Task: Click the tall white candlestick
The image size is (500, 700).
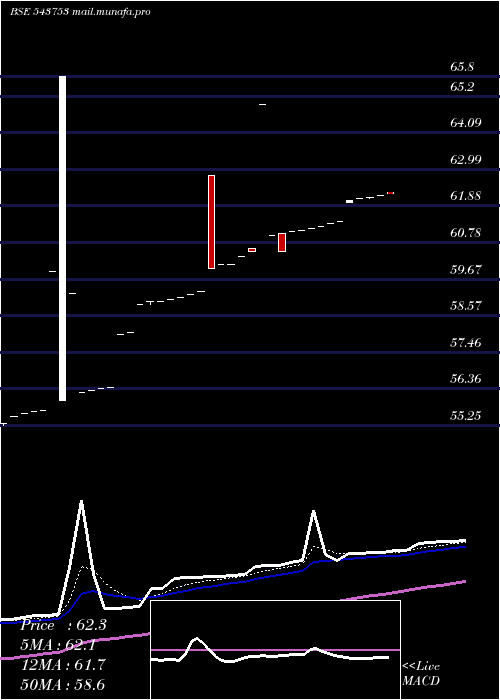Action: [62, 238]
